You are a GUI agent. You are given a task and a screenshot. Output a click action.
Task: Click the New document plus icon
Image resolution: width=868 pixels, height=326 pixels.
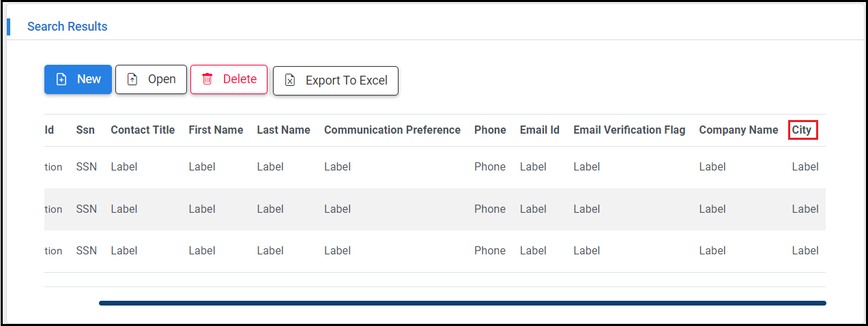pos(61,79)
